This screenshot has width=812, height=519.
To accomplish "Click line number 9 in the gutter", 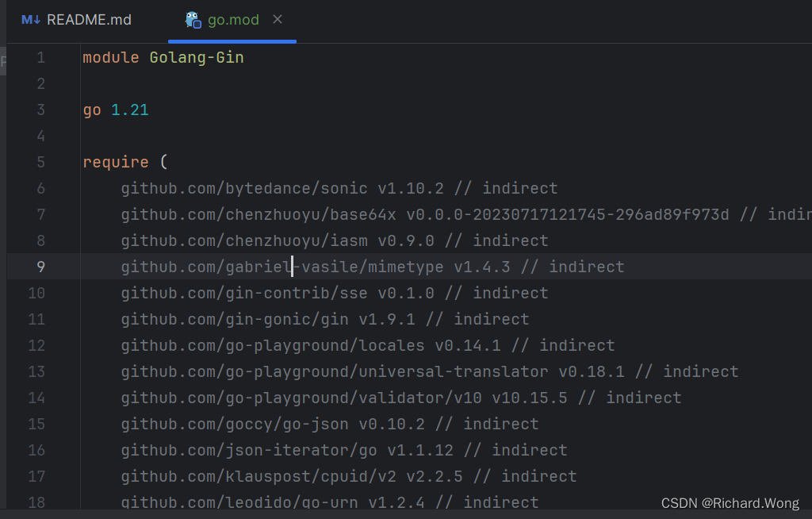I will click(40, 267).
